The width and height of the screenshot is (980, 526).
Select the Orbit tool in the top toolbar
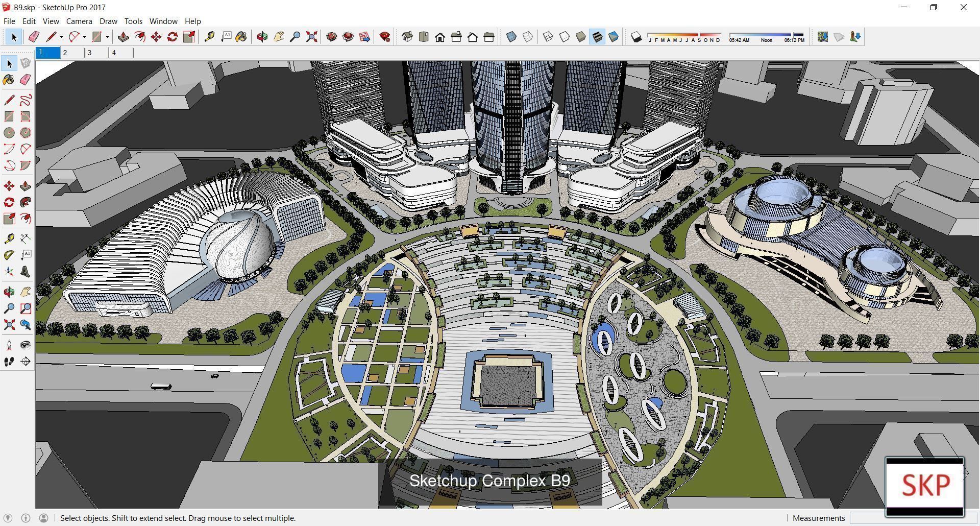click(262, 37)
